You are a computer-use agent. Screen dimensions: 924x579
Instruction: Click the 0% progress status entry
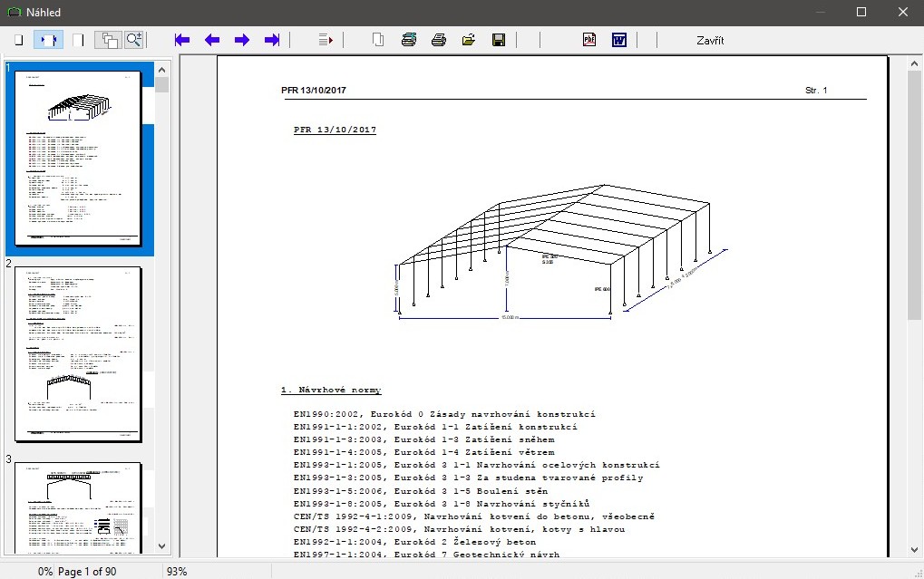(x=45, y=572)
